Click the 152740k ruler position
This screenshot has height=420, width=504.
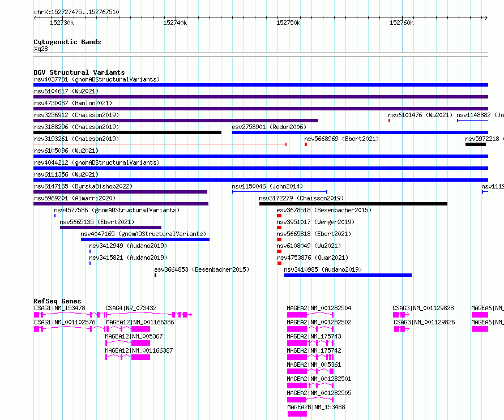click(175, 23)
